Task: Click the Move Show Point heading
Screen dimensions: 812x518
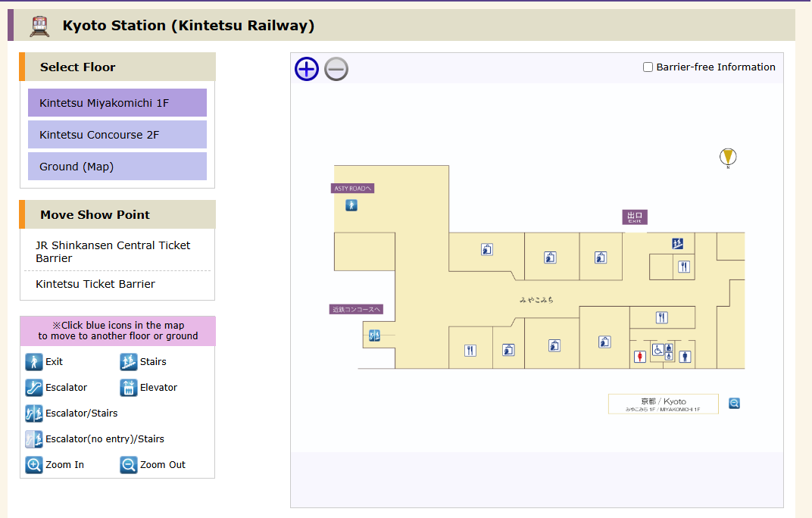Action: 95,214
